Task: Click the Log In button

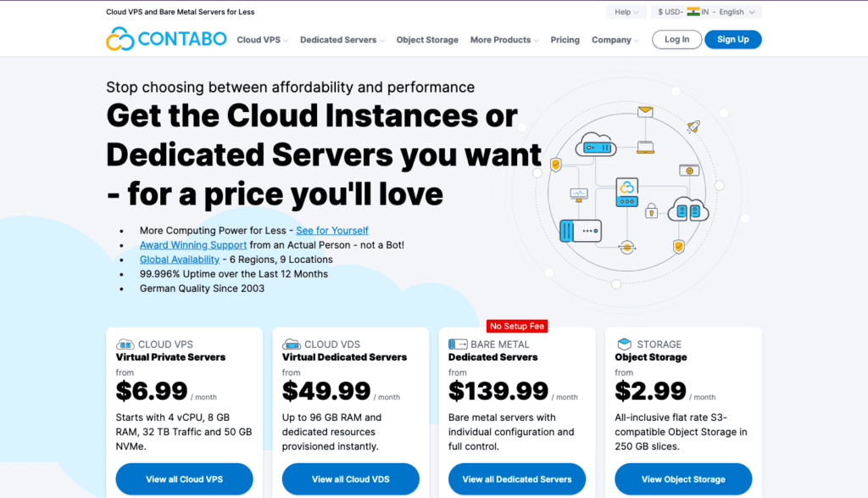Action: click(677, 39)
